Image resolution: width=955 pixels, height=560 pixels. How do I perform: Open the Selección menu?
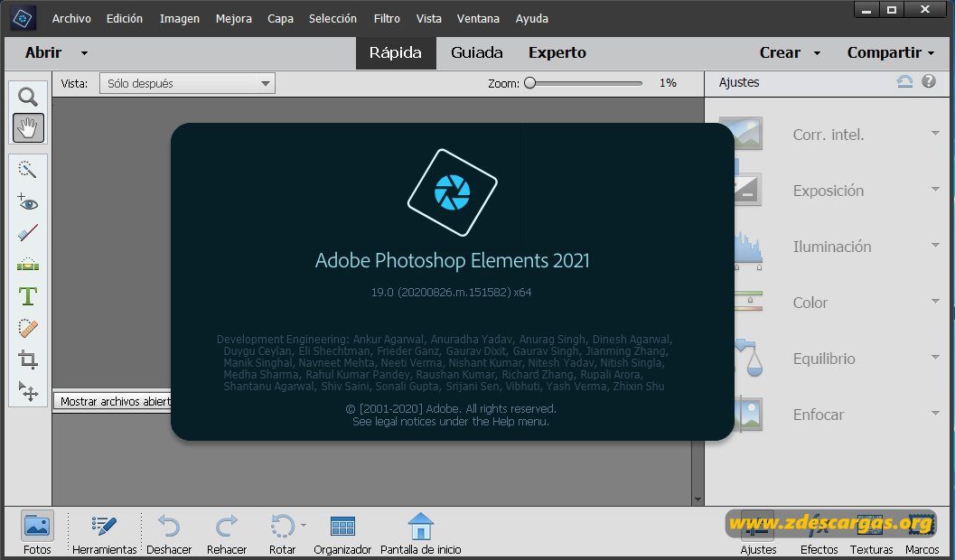coord(332,19)
